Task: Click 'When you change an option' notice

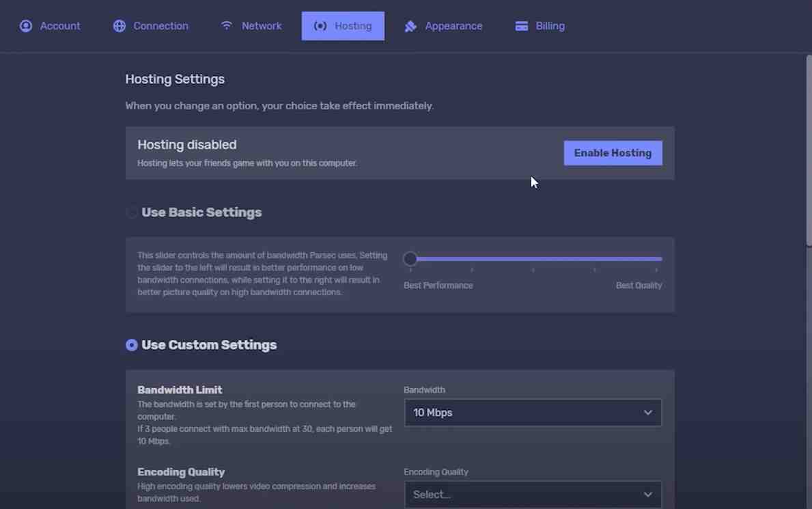Action: 279,106
